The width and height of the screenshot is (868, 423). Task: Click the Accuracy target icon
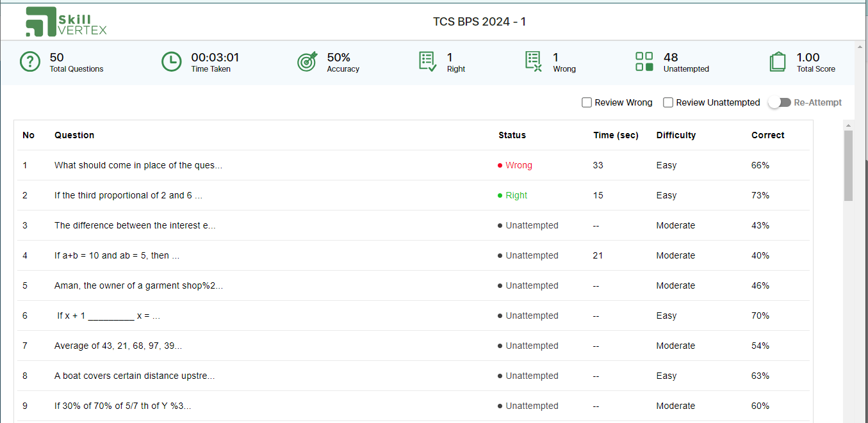click(x=307, y=61)
